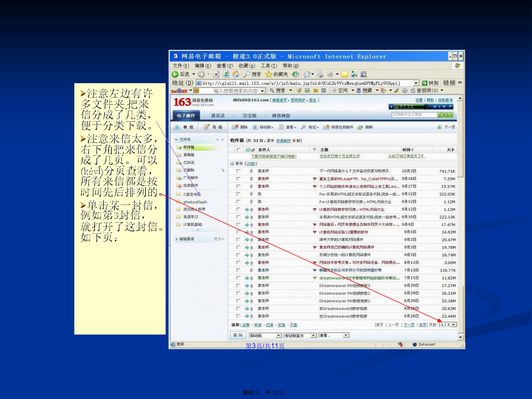Open the 已发送 sent folder
Screen dimensions: 532x399
click(x=188, y=162)
